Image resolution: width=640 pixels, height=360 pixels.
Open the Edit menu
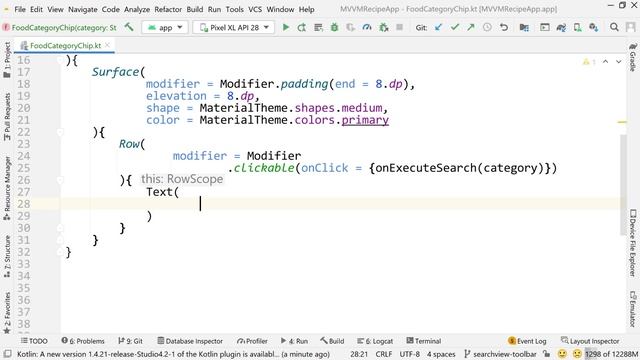pyautogui.click(x=36, y=9)
